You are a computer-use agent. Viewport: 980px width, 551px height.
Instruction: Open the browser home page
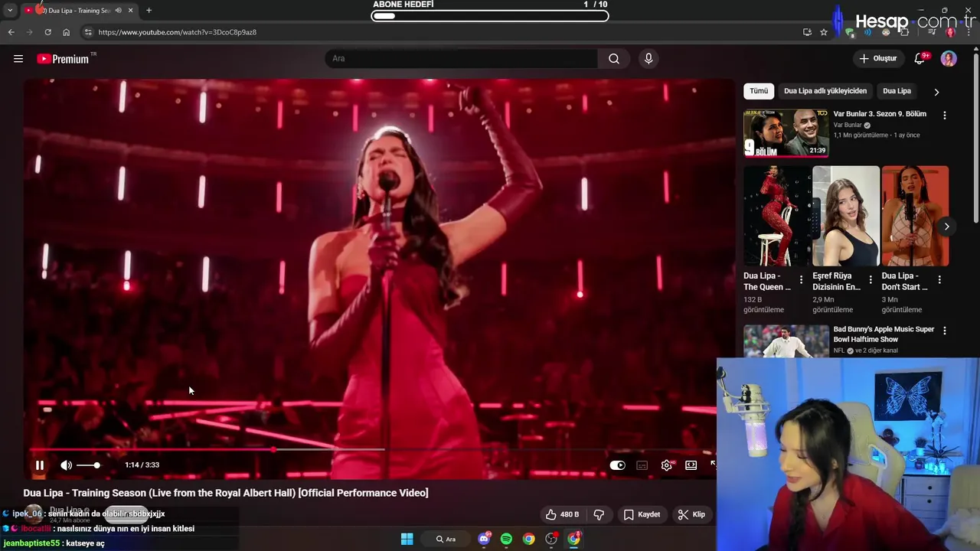click(x=66, y=32)
